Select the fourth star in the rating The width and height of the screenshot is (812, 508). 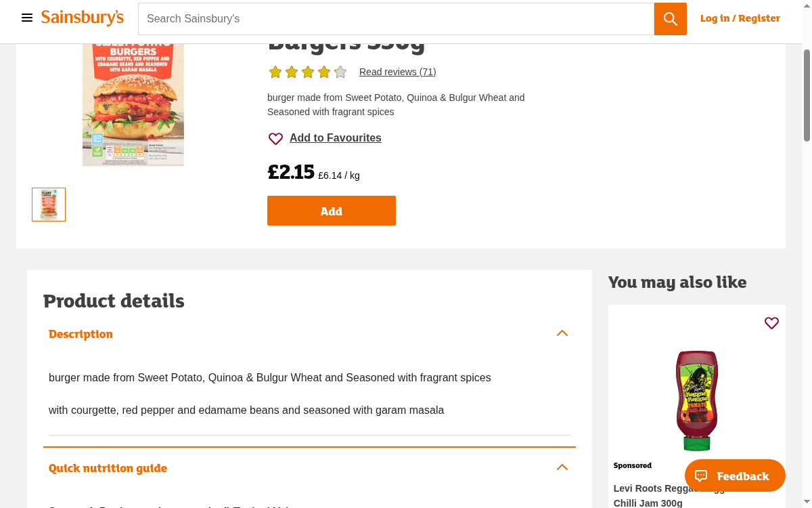point(323,71)
